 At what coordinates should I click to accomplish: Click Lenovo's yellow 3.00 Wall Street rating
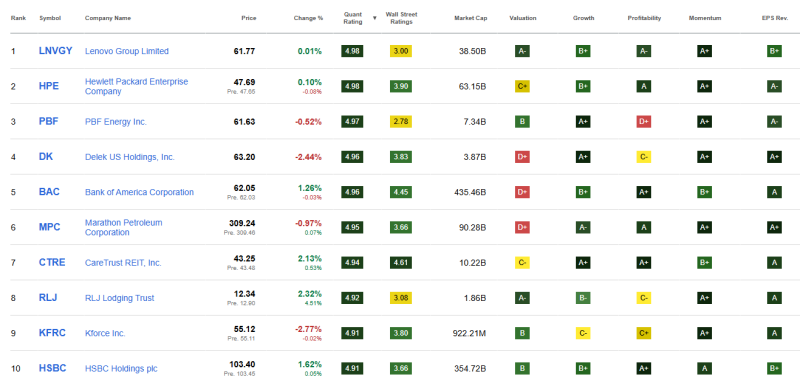coord(401,51)
